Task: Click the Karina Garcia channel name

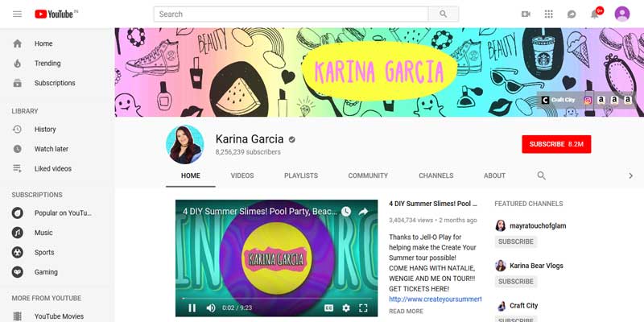Action: click(x=250, y=139)
